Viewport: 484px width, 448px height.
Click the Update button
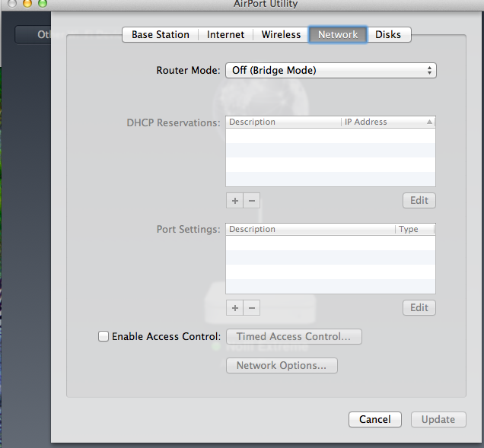click(x=438, y=419)
